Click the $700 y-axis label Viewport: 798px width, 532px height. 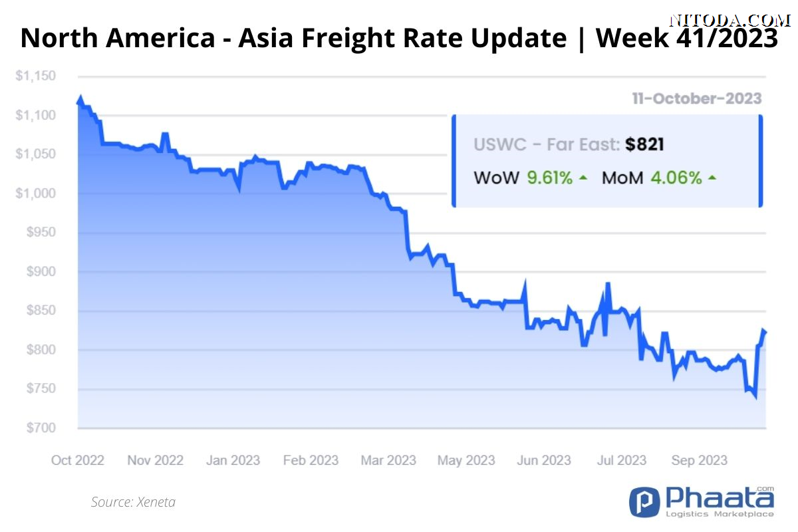pyautogui.click(x=41, y=428)
